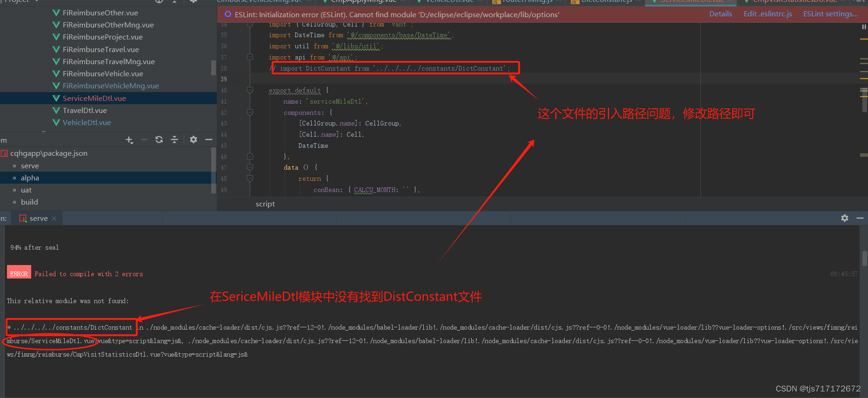Collapse all in npm scripts toolbar
Image resolution: width=868 pixels, height=398 pixels.
coord(174,139)
